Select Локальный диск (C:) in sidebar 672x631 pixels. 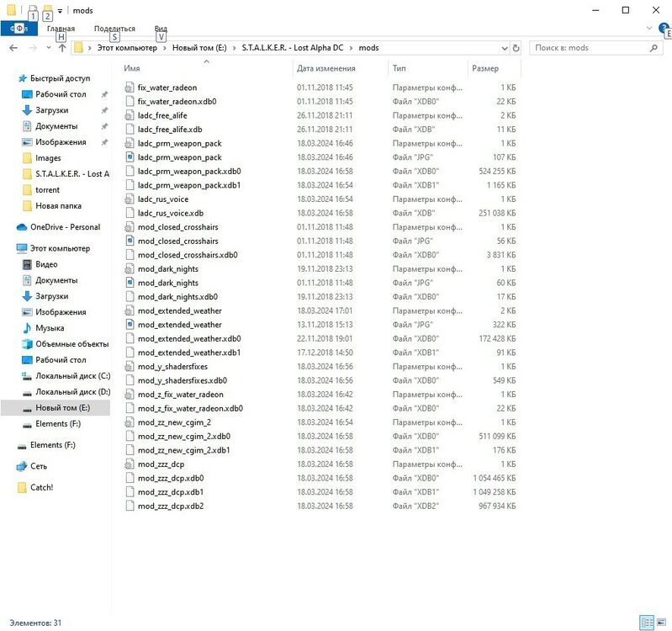72,376
